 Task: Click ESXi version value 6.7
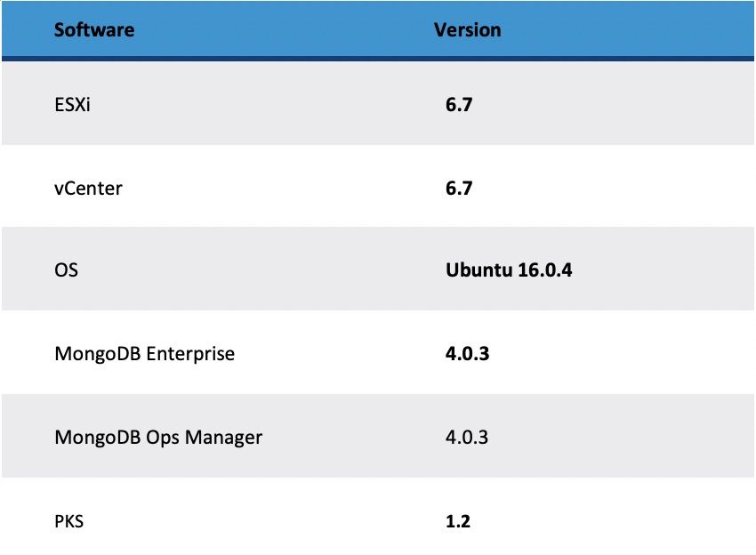457,104
